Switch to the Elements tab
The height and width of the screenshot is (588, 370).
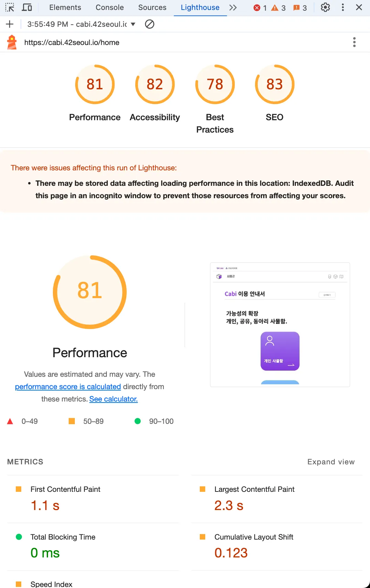click(65, 8)
